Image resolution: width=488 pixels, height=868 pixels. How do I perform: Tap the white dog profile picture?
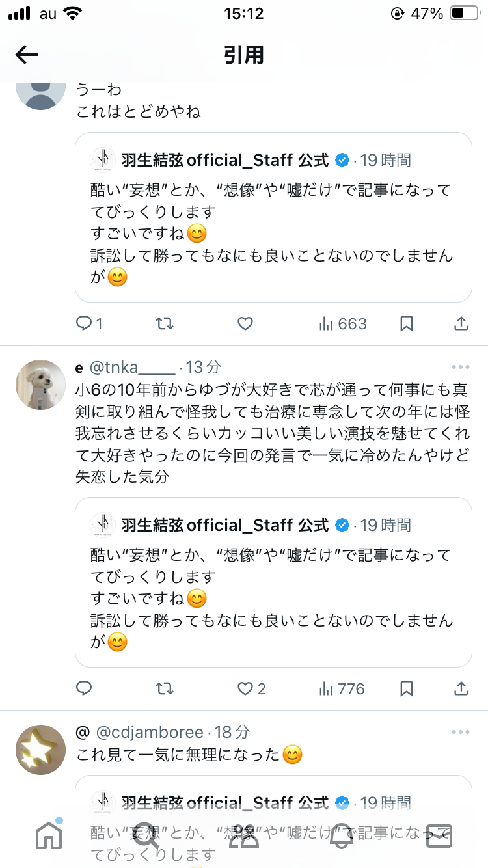click(x=40, y=385)
